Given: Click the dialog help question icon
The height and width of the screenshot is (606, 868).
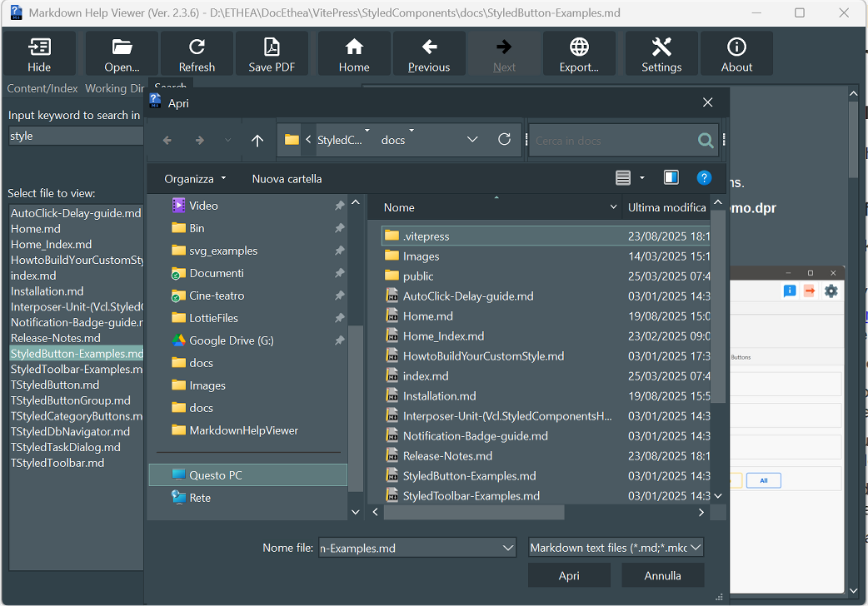Looking at the screenshot, I should (704, 178).
